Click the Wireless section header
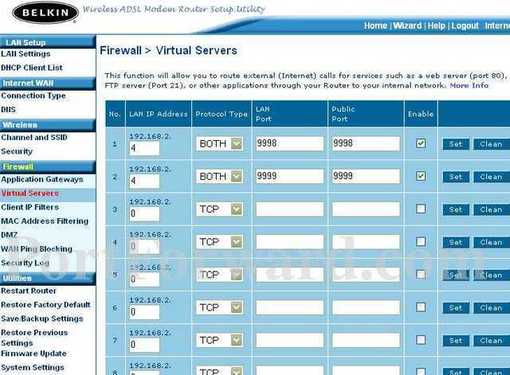 pyautogui.click(x=48, y=125)
